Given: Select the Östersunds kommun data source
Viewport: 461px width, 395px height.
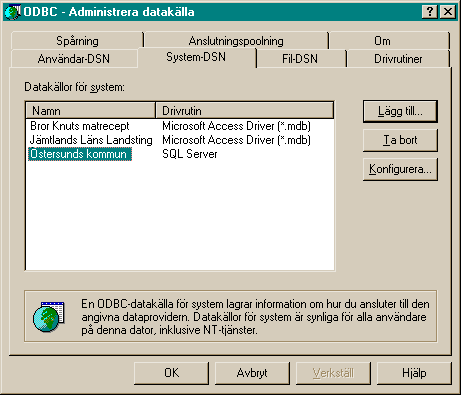Looking at the screenshot, I should point(80,154).
